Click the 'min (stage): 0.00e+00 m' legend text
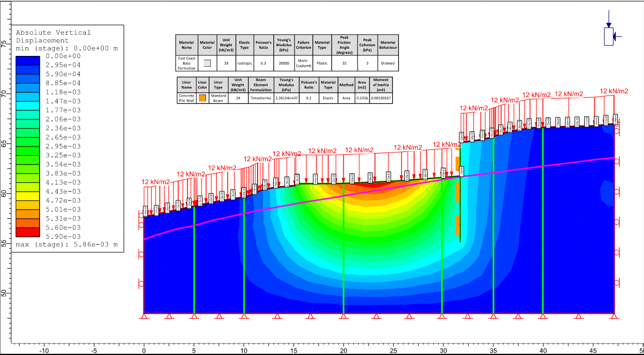Screen dimensions: 644x355 (x=66, y=48)
